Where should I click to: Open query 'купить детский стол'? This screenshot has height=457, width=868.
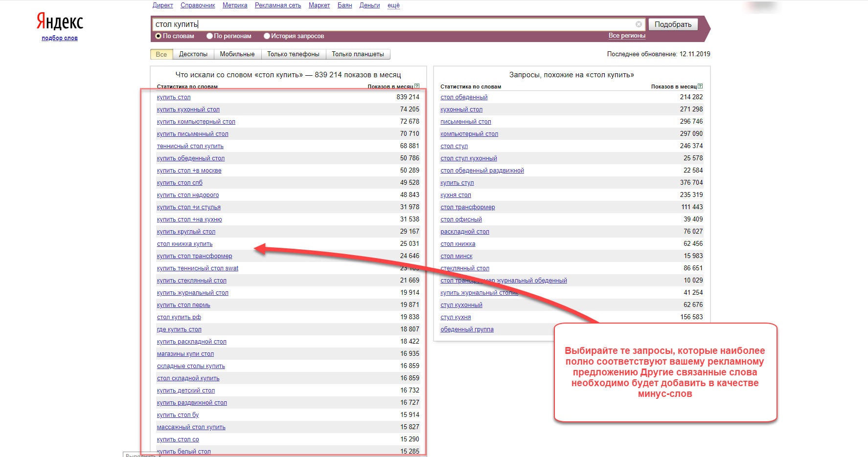(186, 391)
